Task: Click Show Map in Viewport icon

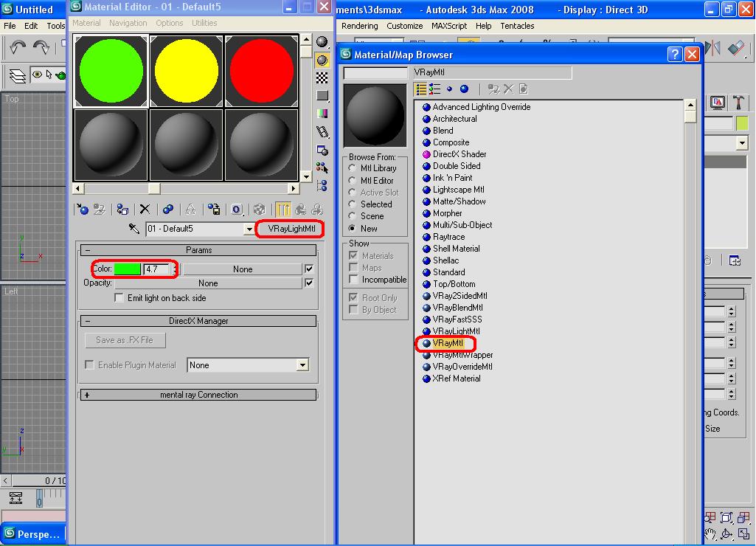Action: point(260,210)
